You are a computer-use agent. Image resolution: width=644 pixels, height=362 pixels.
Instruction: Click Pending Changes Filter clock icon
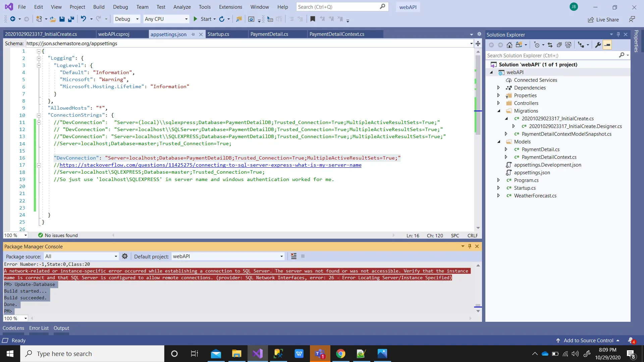click(x=537, y=45)
